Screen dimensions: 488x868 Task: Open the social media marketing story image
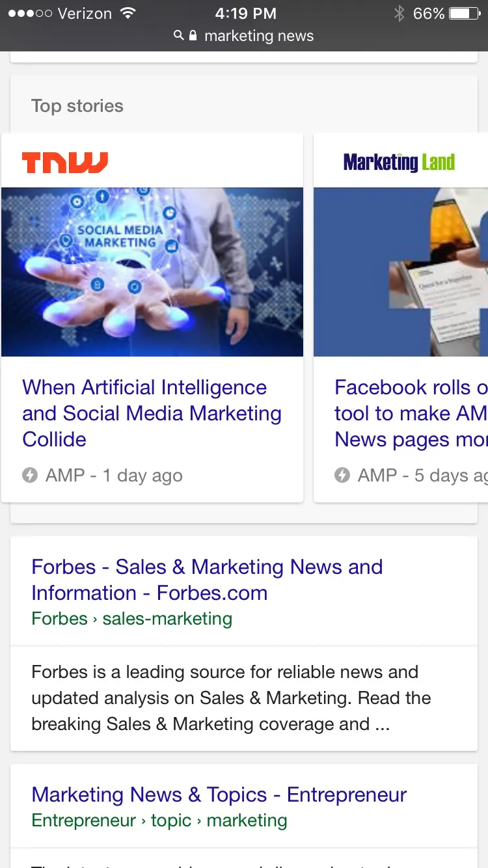pyautogui.click(x=152, y=272)
